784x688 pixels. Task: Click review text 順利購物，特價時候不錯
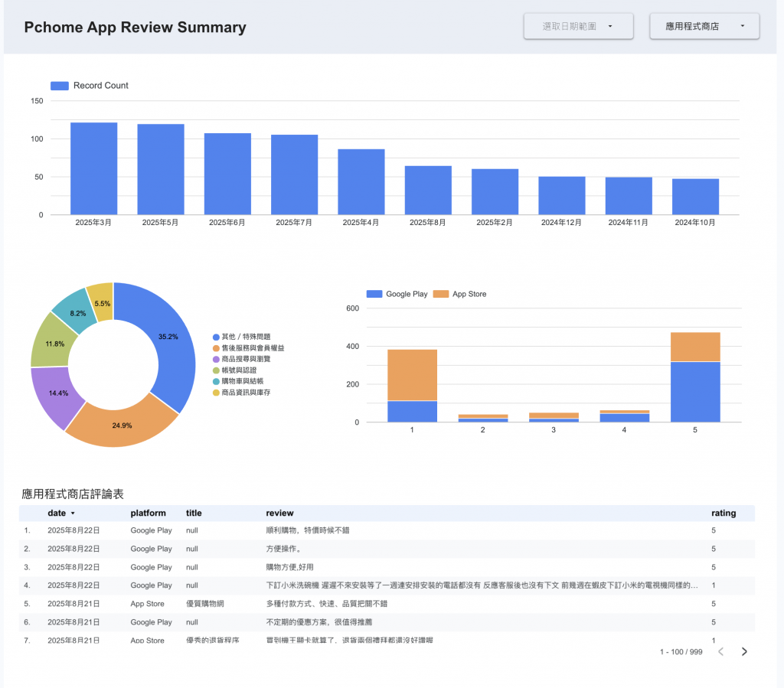(x=308, y=530)
